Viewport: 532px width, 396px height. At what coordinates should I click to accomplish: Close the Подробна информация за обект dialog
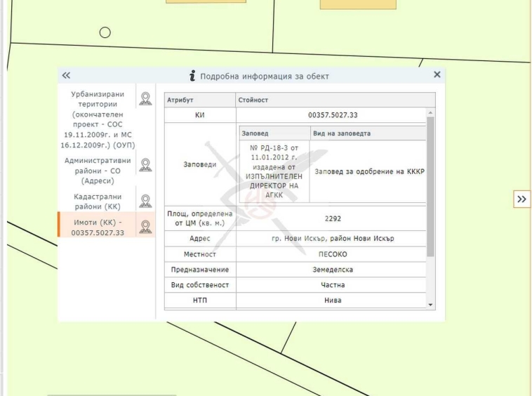coord(437,75)
